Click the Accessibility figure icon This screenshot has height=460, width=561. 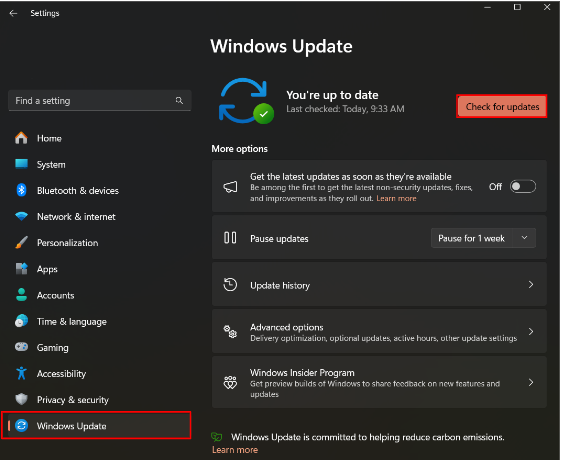pyautogui.click(x=21, y=373)
